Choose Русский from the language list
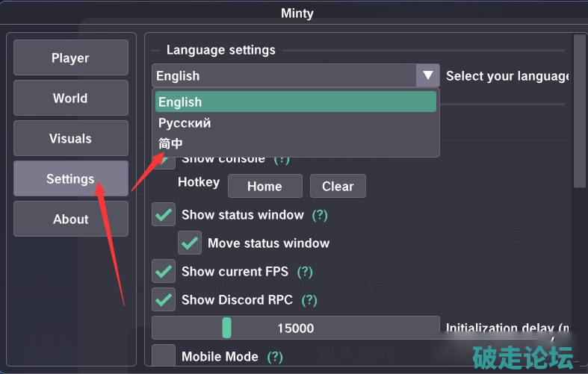 tap(296, 122)
